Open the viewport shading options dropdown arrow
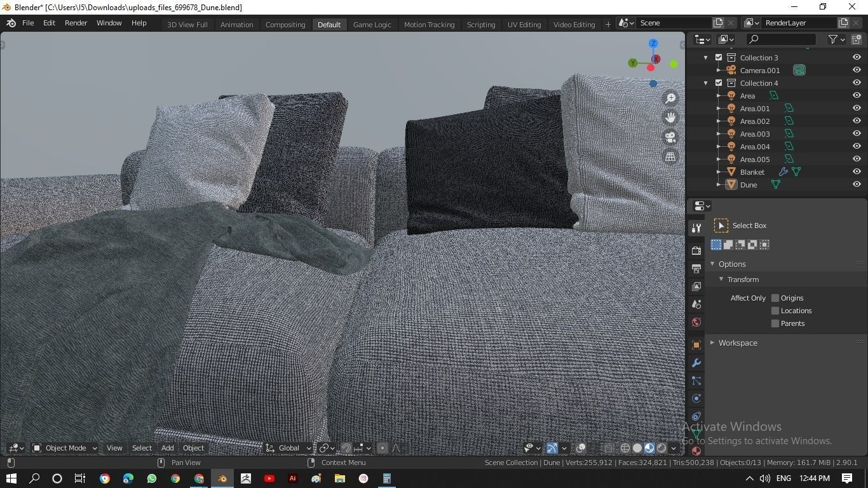Image resolution: width=868 pixels, height=488 pixels. coord(674,448)
